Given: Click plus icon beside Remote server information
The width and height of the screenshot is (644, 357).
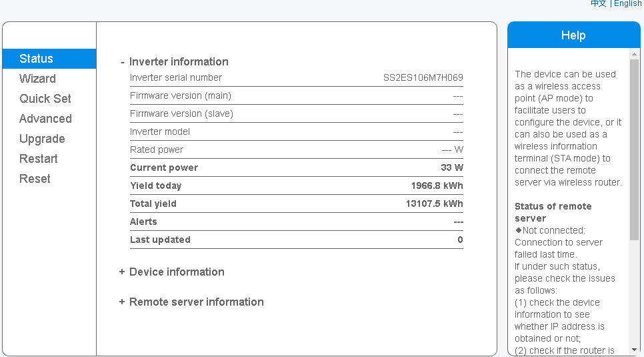Looking at the screenshot, I should tap(122, 302).
